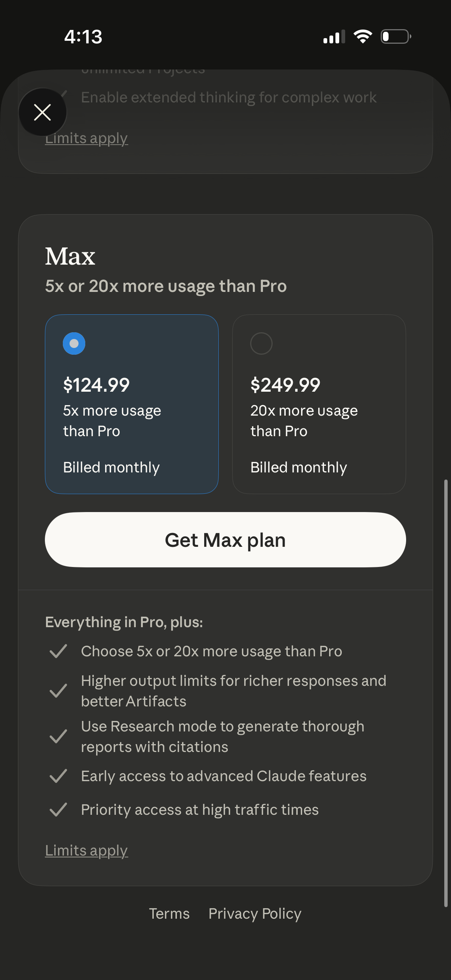Screen dimensions: 451x980
Task: Tap the 4:13 clock in status bar
Action: point(83,37)
